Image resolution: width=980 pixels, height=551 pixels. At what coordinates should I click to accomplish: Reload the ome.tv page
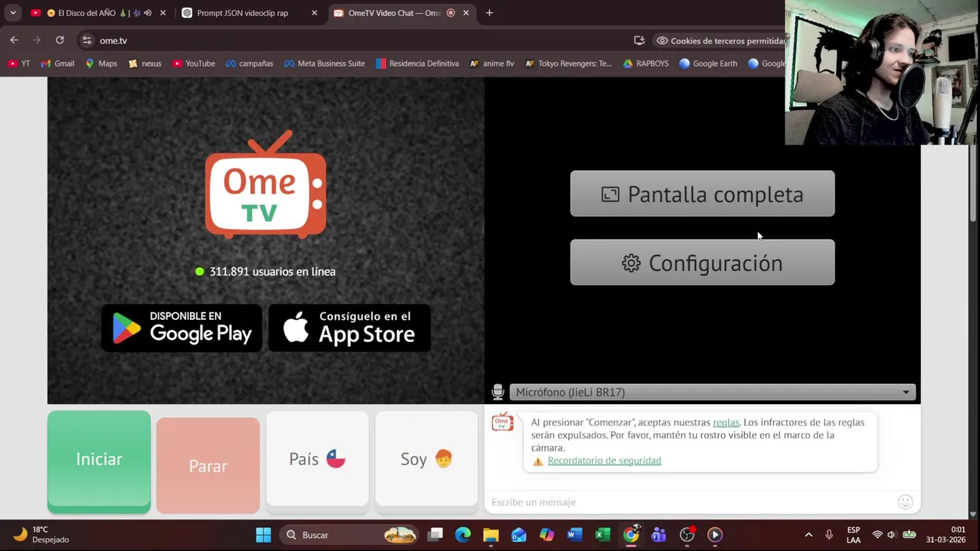60,41
